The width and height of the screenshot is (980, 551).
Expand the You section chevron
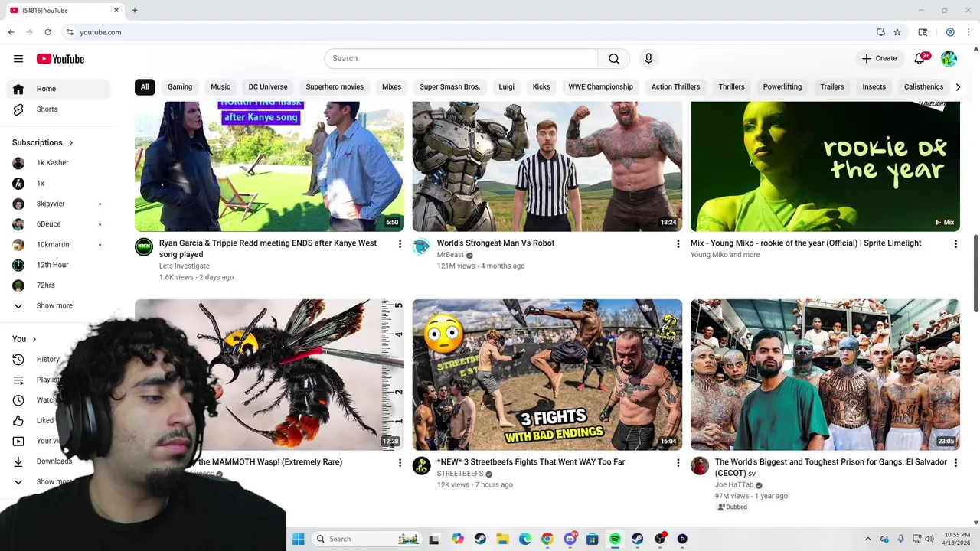(x=34, y=339)
